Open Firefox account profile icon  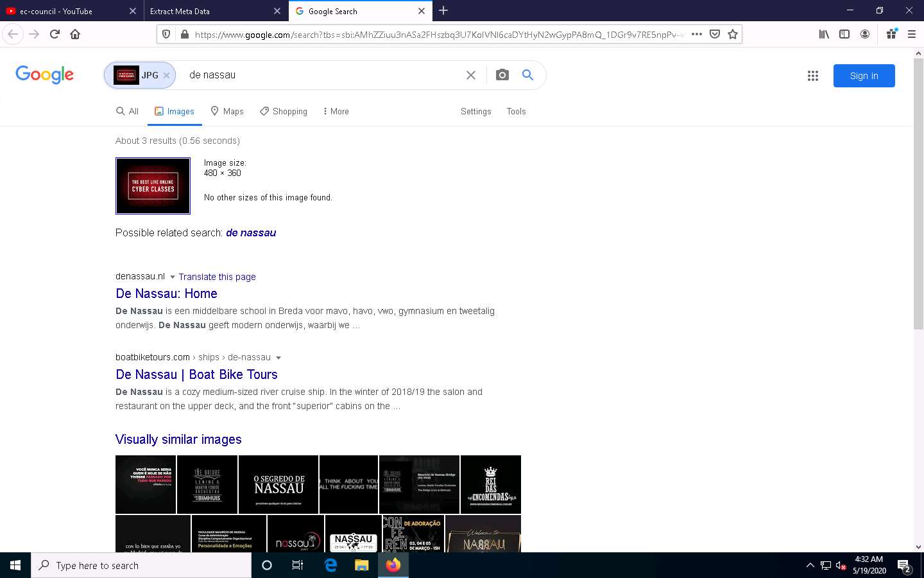tap(865, 34)
